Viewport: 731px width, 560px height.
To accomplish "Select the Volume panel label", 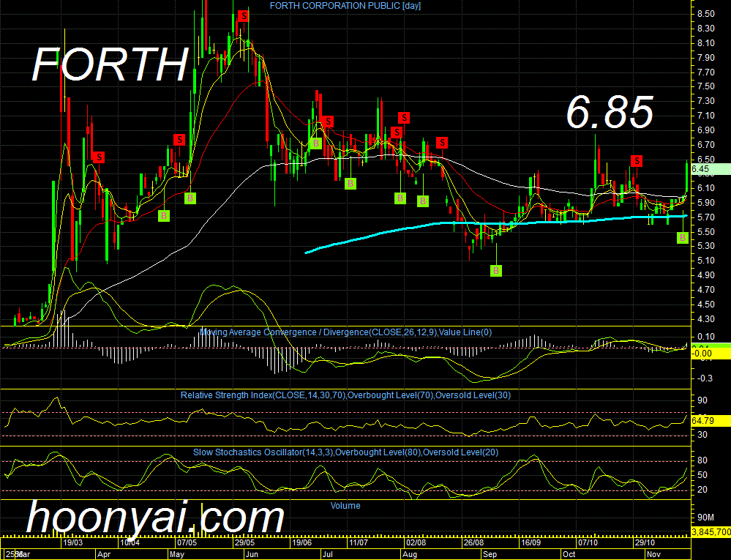I will coord(345,505).
